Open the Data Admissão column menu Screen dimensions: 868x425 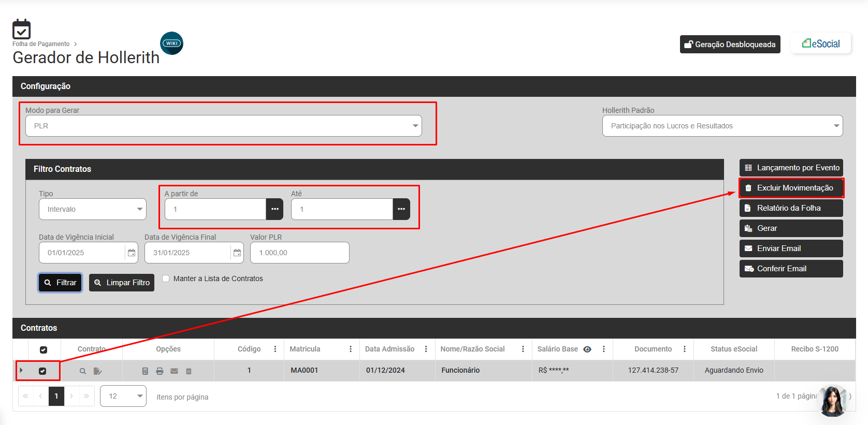pos(426,349)
